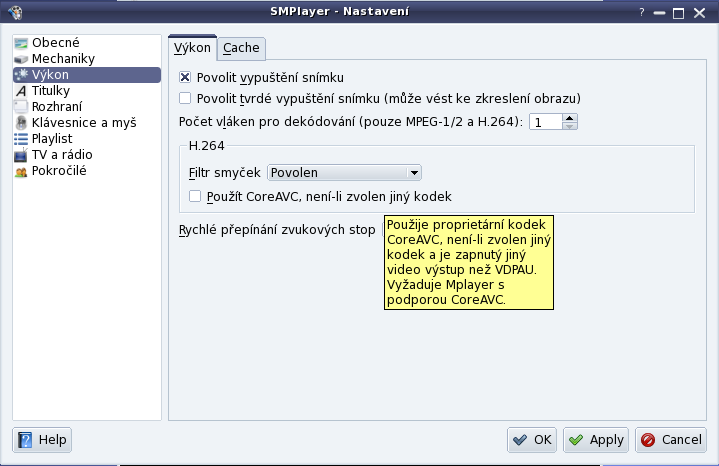719x466 pixels.
Task: Select the Obecné category icon
Action: tap(21, 43)
